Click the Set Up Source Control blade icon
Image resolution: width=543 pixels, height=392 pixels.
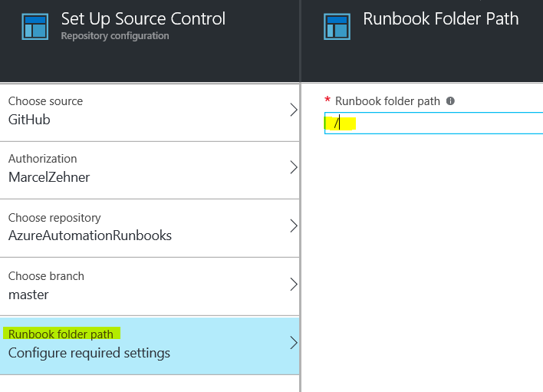35,25
